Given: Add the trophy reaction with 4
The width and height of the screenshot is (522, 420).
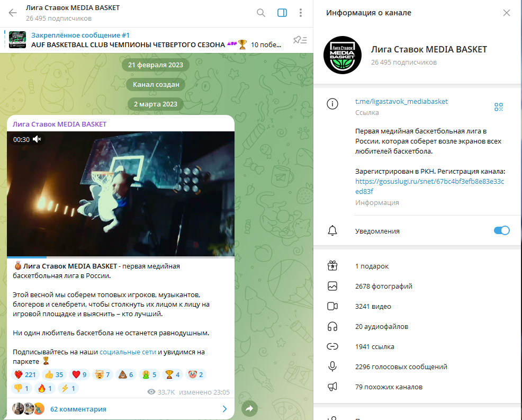Looking at the screenshot, I should (x=173, y=374).
